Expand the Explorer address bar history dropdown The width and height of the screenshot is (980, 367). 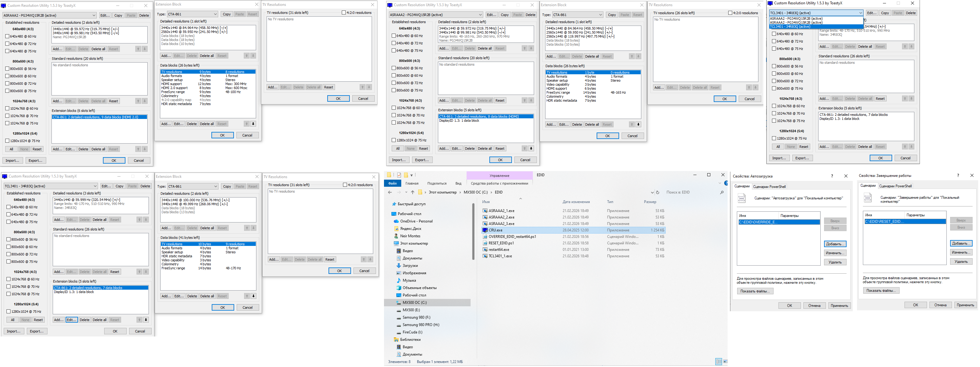tap(652, 193)
